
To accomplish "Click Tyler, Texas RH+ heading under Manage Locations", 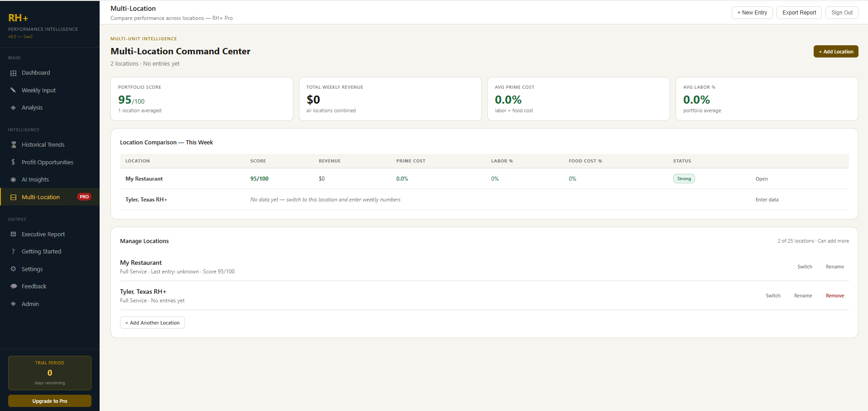I will (143, 292).
